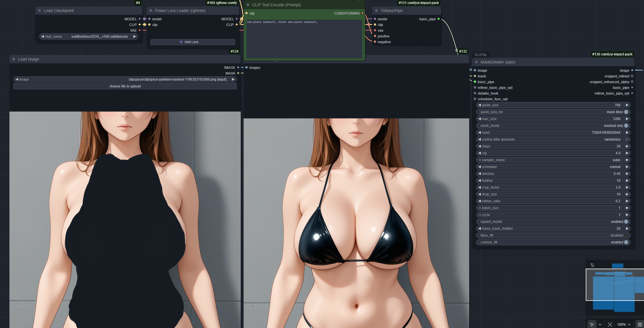Increase steps with right arrow
644x328 pixels.
(x=627, y=146)
